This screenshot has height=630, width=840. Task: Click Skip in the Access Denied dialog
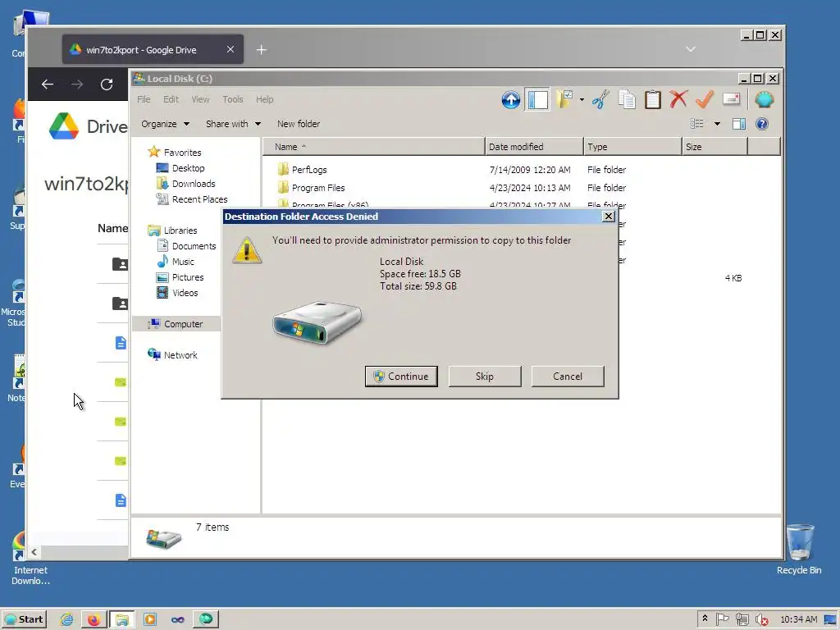coord(484,376)
